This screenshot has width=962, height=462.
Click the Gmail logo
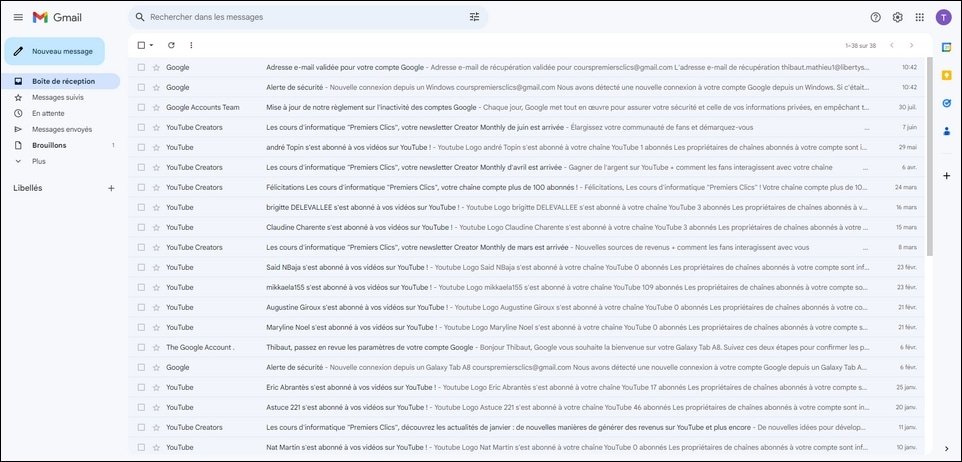pos(57,17)
